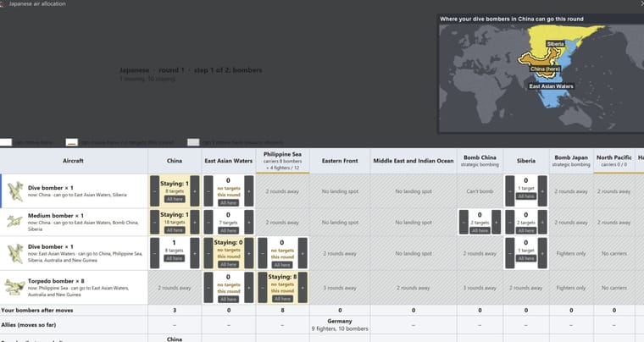644x342 pixels.
Task: Click All here for Torpedo bomber in Philippine Sea
Action: pyautogui.click(x=282, y=299)
